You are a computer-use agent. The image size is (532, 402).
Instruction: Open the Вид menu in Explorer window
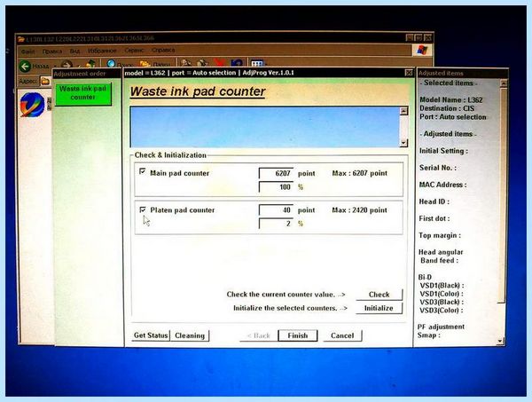[x=74, y=51]
